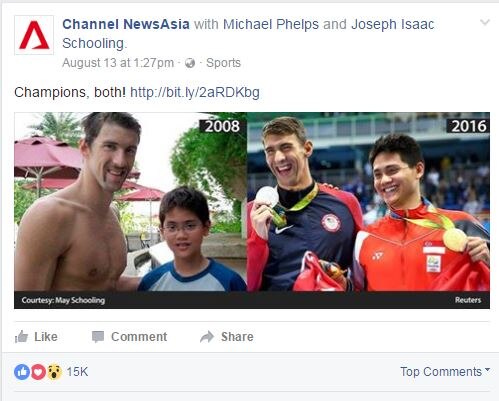The image size is (499, 401).
Task: Click the Comment button text
Action: (139, 337)
